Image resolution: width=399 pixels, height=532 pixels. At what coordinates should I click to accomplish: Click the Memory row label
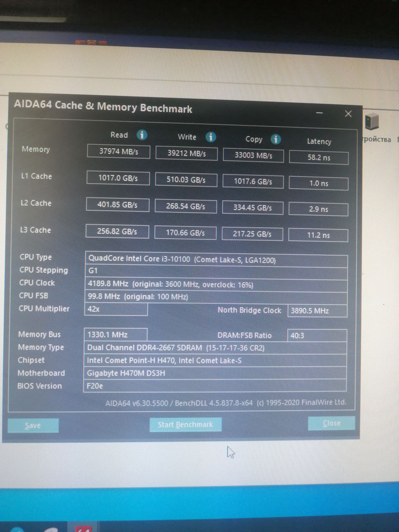click(x=36, y=149)
